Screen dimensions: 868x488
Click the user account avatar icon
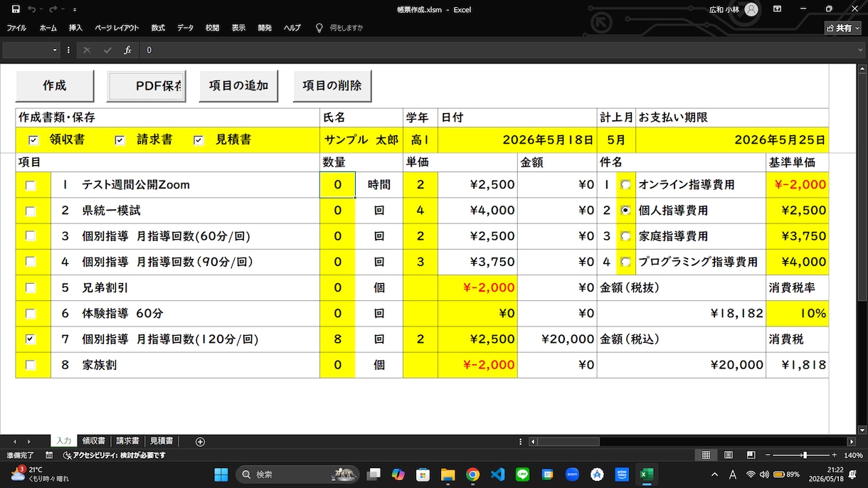751,9
